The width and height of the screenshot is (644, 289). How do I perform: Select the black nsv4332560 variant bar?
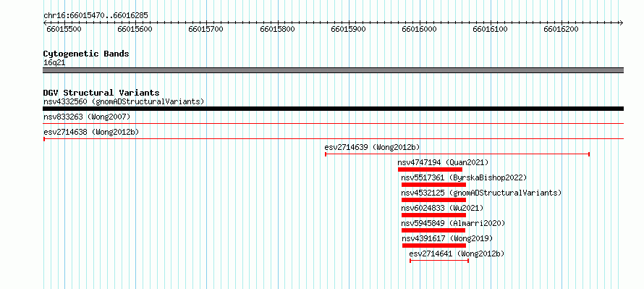pyautogui.click(x=333, y=109)
